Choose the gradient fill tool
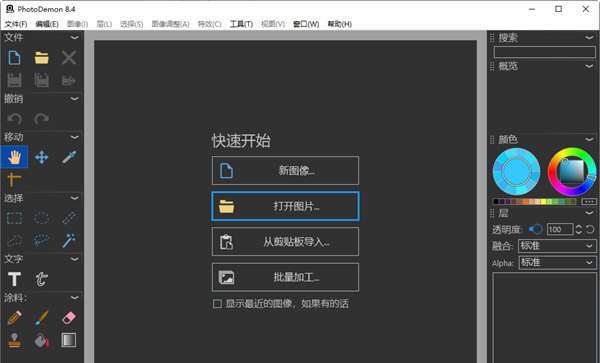The height and width of the screenshot is (363, 600). (x=68, y=340)
